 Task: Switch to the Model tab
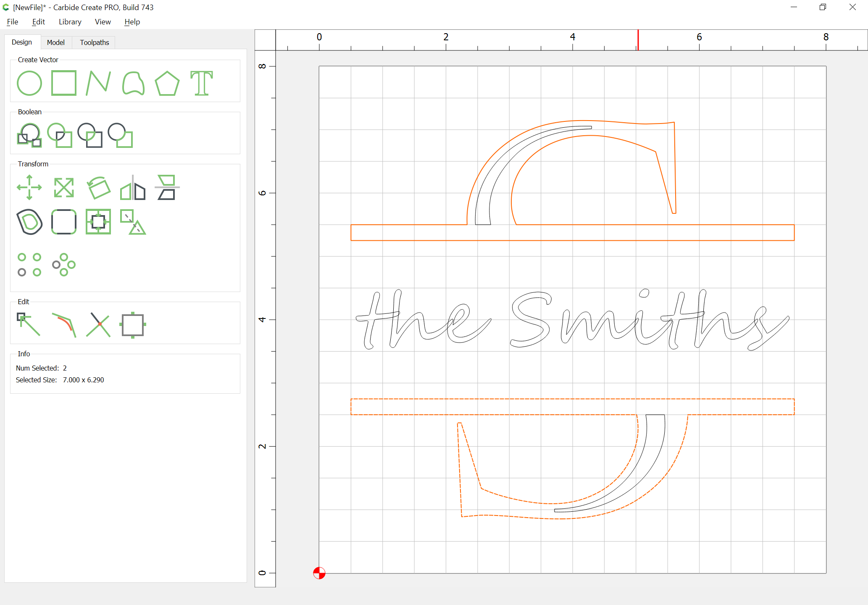point(56,42)
